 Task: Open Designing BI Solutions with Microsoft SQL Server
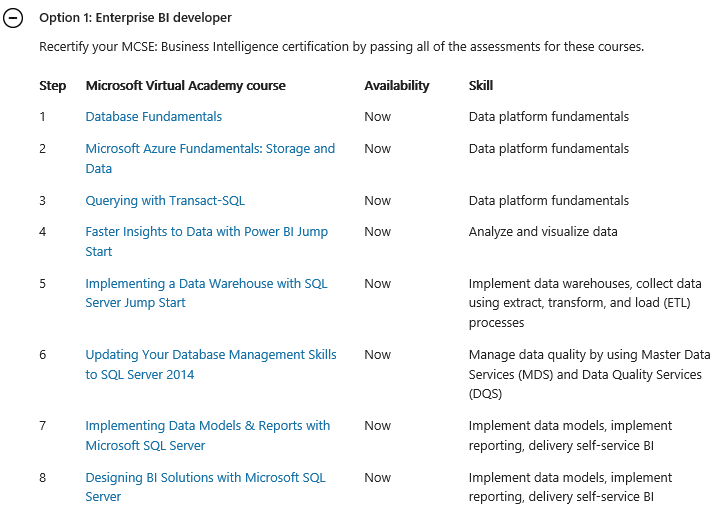click(x=206, y=487)
